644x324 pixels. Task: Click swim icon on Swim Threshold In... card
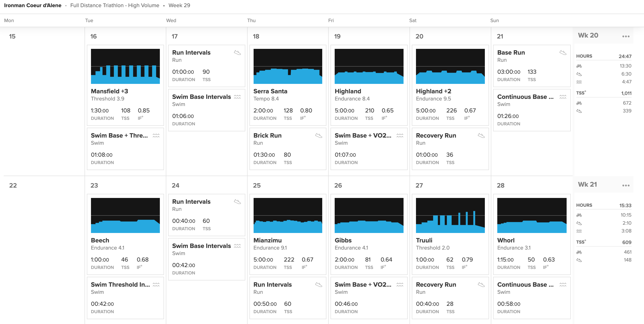156,285
